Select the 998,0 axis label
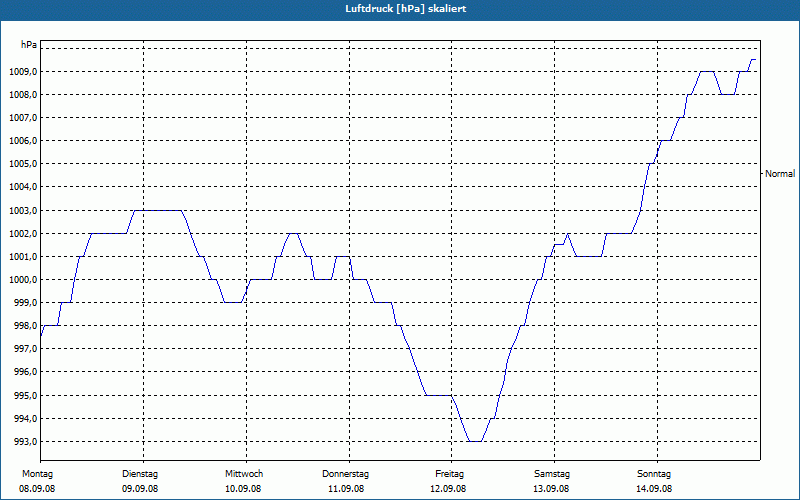Viewport: 800px width, 500px height. click(25, 326)
